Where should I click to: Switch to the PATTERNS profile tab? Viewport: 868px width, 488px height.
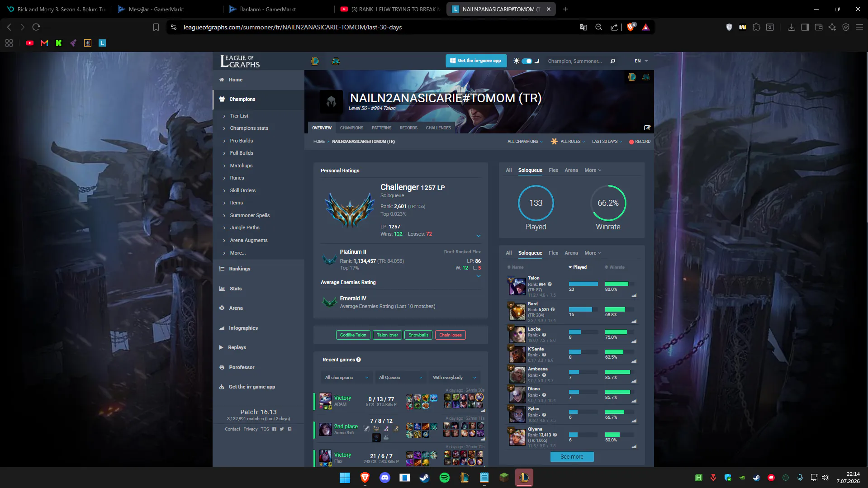click(x=381, y=128)
